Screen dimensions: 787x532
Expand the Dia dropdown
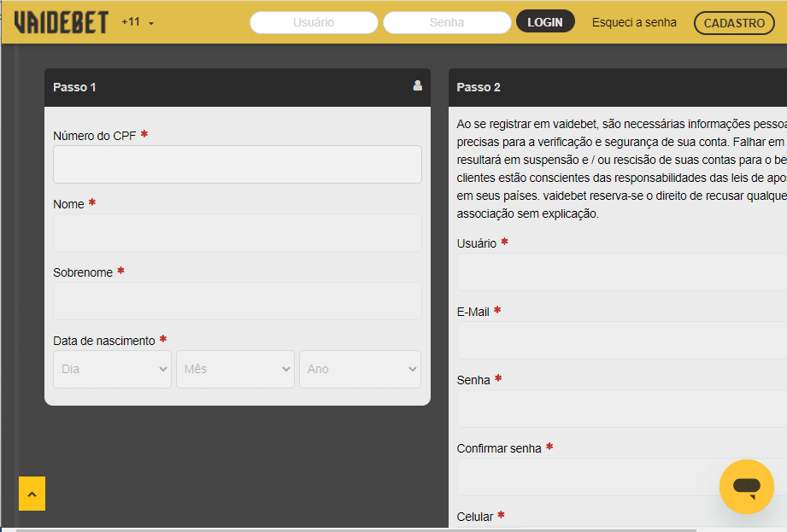[112, 369]
